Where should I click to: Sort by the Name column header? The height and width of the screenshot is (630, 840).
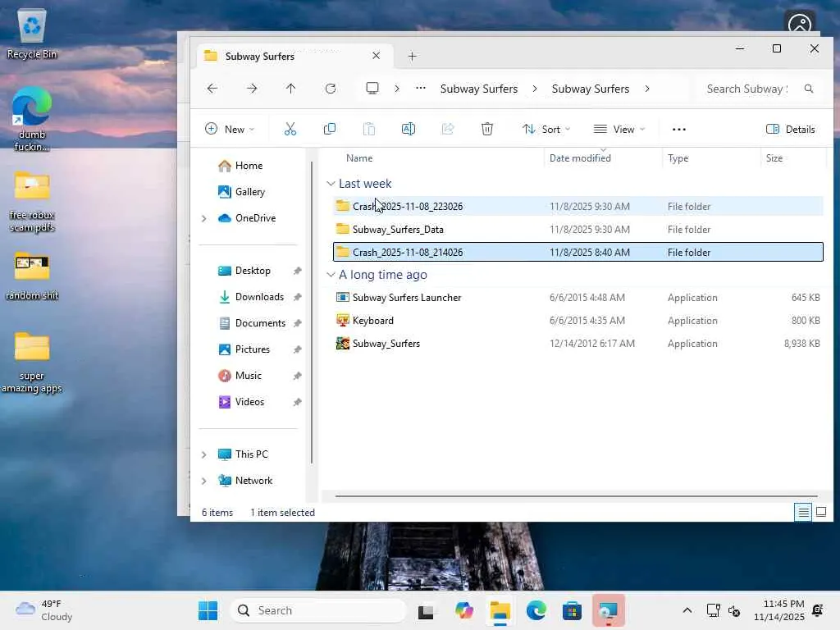359,158
